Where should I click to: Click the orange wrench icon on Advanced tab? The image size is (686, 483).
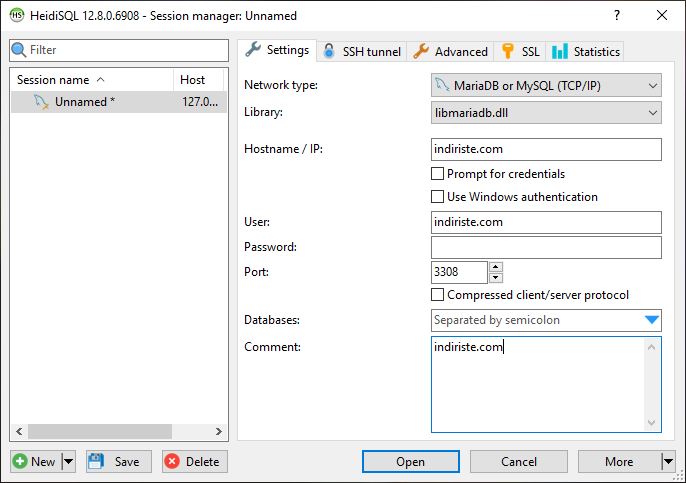pos(421,51)
